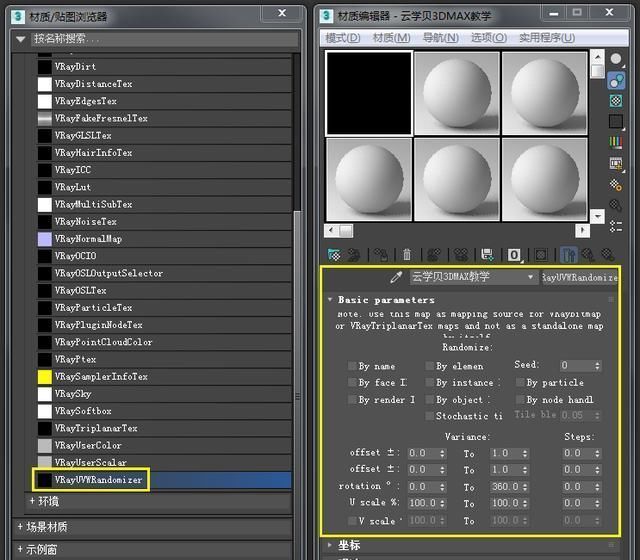The height and width of the screenshot is (560, 640).
Task: Click the Video Color Check icon
Action: [x=616, y=142]
